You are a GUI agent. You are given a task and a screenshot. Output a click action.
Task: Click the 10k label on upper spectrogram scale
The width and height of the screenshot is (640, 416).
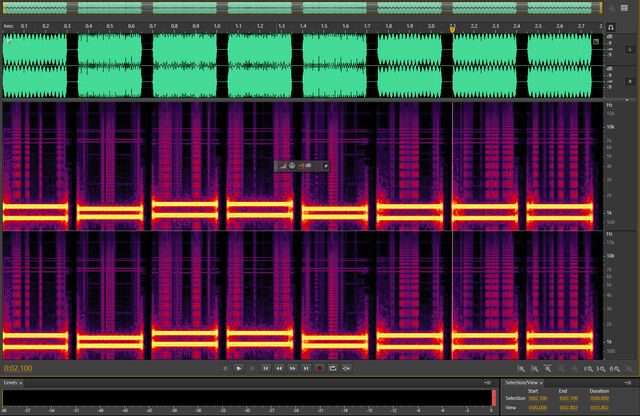click(x=610, y=127)
